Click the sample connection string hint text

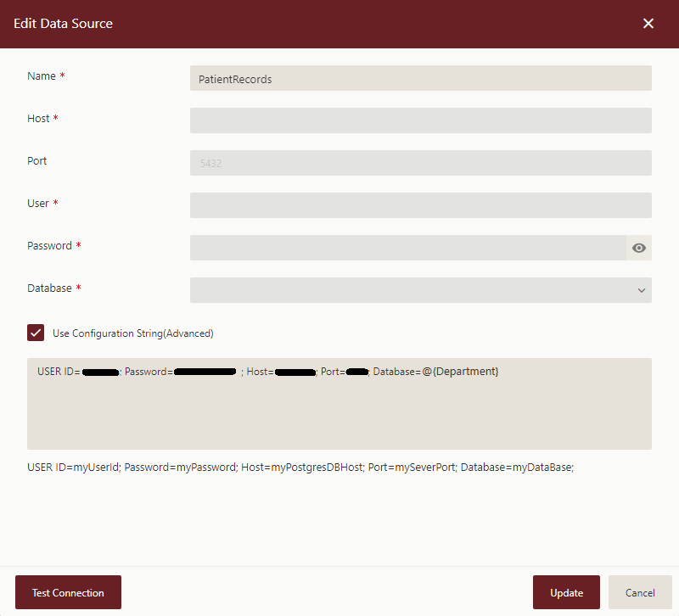point(300,468)
